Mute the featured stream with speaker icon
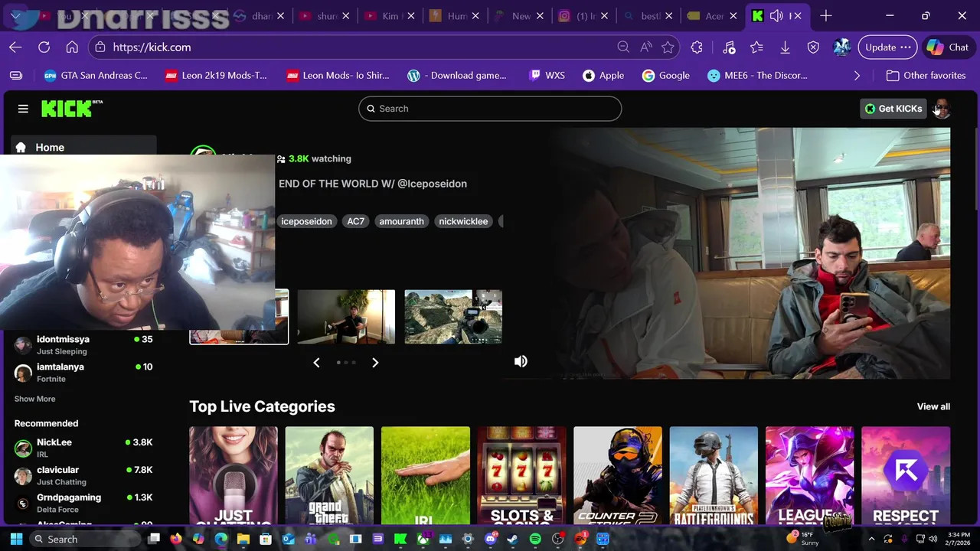 pyautogui.click(x=521, y=361)
